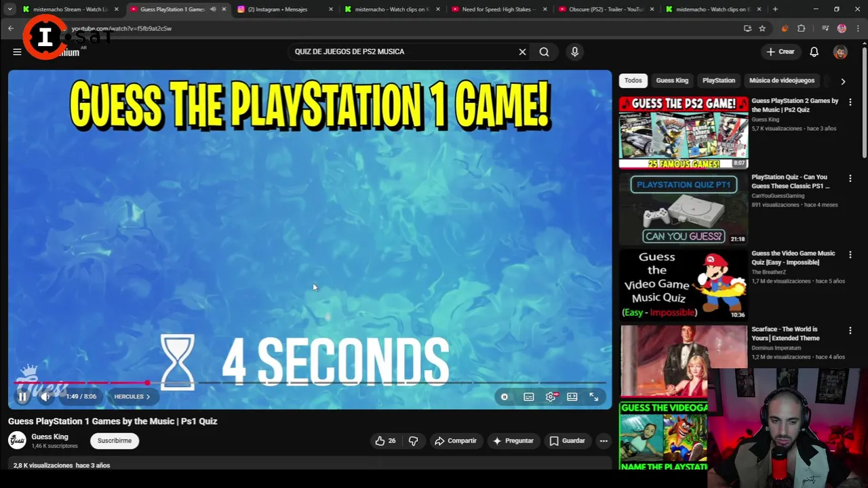Pause the video with the player pause button

tap(22, 397)
